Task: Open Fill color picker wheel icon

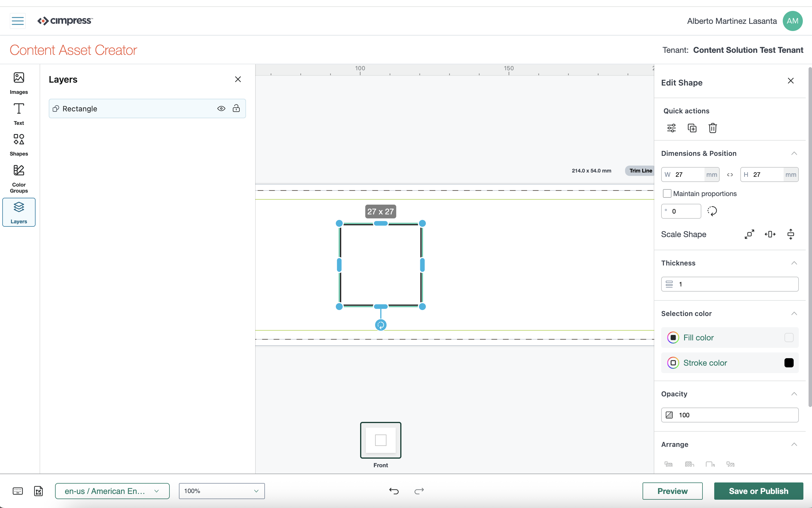Action: coord(673,337)
